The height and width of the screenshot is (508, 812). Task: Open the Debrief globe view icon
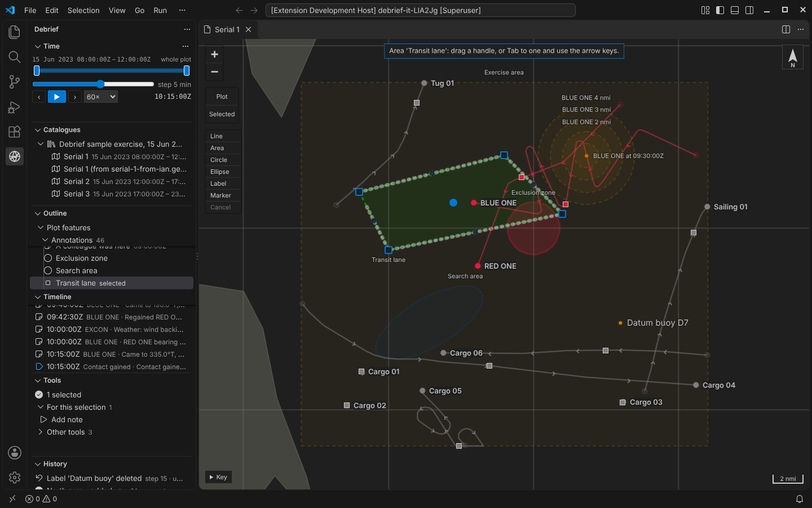coord(15,156)
